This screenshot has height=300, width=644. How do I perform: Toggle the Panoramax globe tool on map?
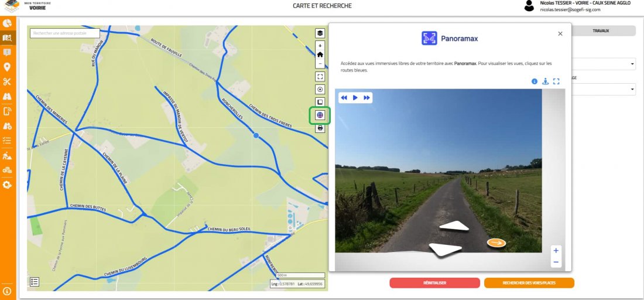(320, 115)
